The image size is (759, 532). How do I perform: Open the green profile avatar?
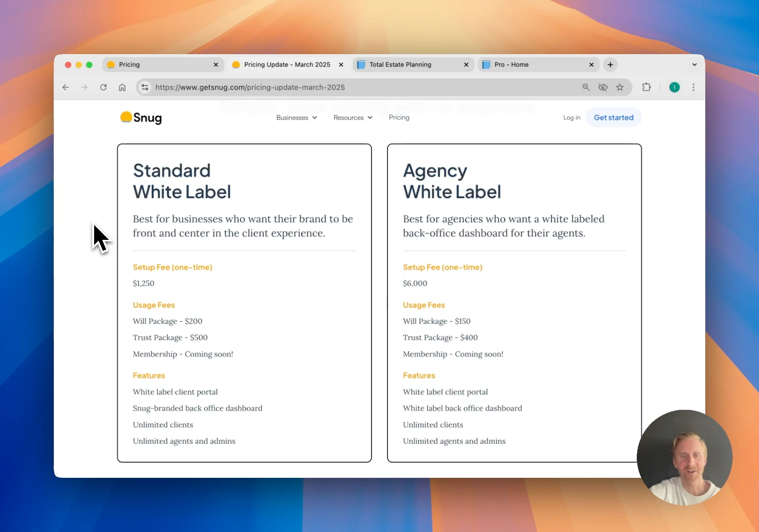(675, 87)
